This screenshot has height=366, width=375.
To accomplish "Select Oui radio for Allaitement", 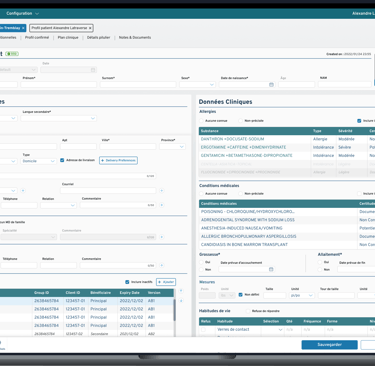I will point(320,262).
